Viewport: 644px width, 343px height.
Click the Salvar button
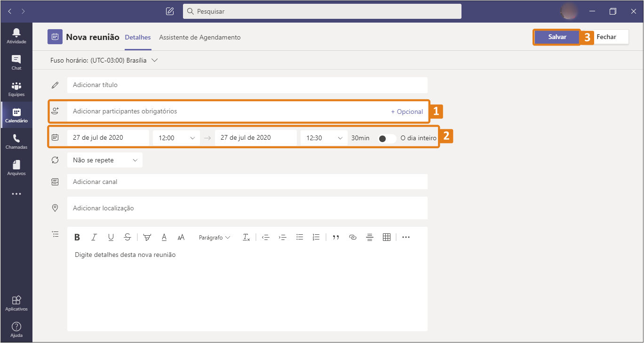click(x=557, y=37)
